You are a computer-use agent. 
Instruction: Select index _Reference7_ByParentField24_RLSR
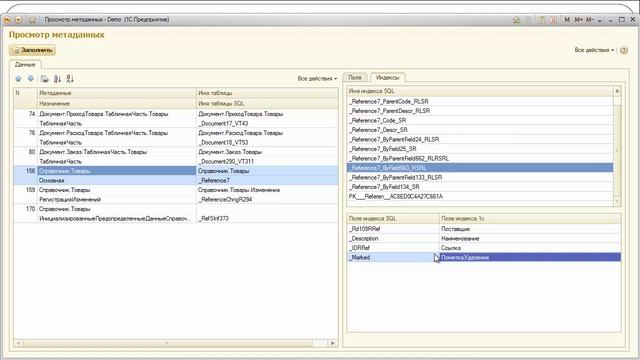point(480,139)
